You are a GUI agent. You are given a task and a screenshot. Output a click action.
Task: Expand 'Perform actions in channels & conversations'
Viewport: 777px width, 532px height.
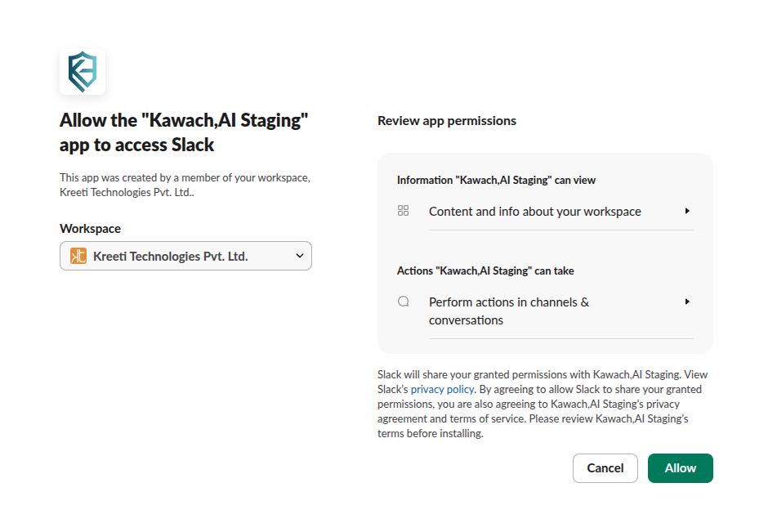point(687,301)
